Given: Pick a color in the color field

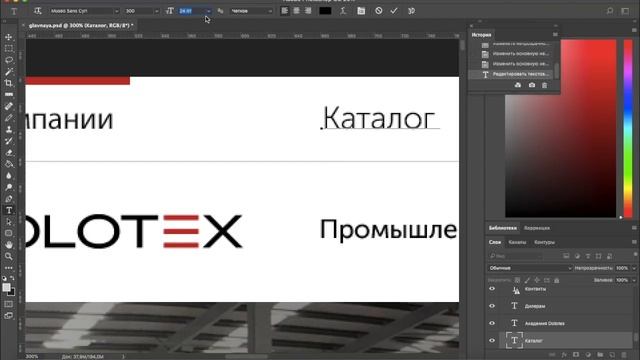Looking at the screenshot, I should click(x=560, y=129).
